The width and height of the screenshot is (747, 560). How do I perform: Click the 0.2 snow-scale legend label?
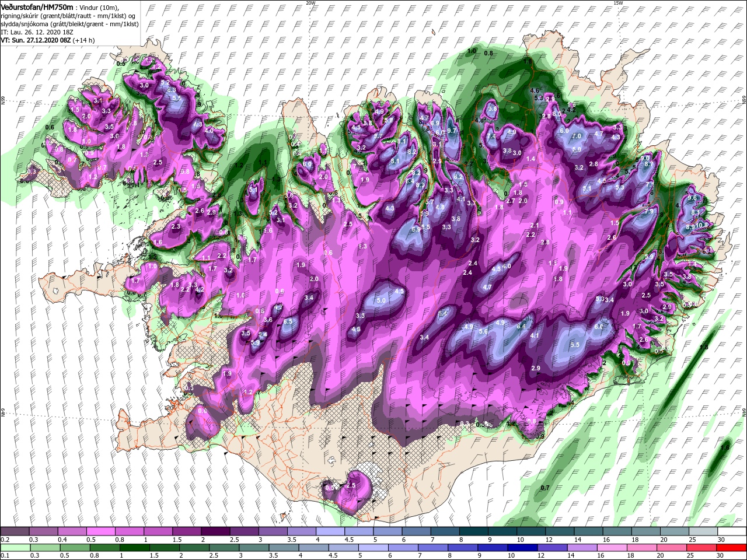point(5,539)
